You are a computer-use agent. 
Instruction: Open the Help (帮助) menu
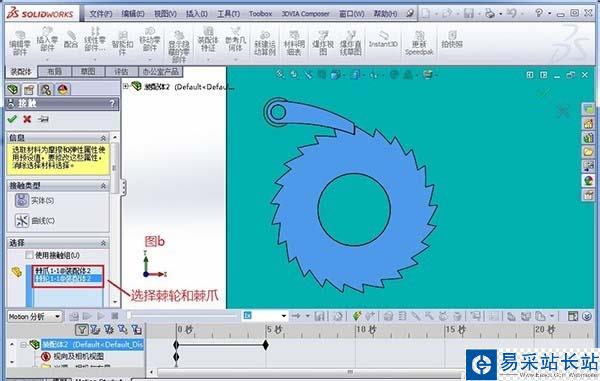pyautogui.click(x=385, y=14)
